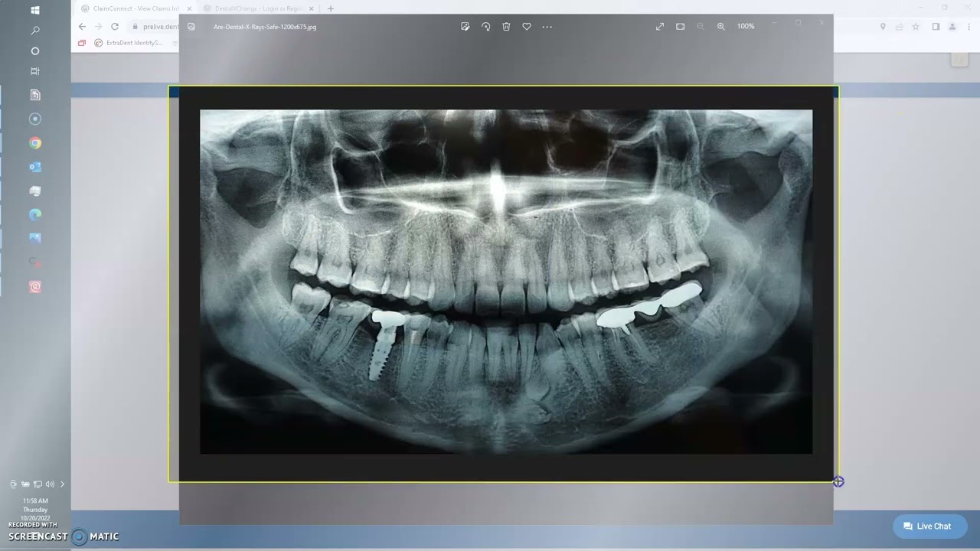The image size is (980, 551).
Task: Open Cortana from the taskbar
Action: [x=35, y=51]
